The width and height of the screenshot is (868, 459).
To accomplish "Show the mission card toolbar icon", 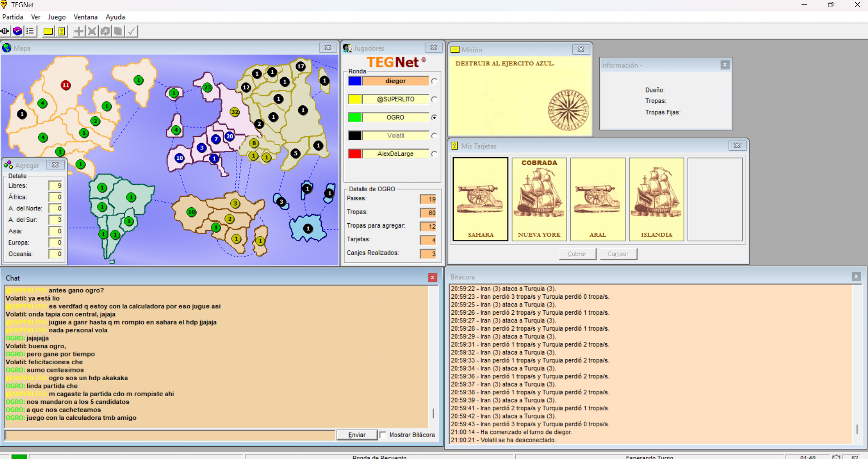I will [48, 31].
